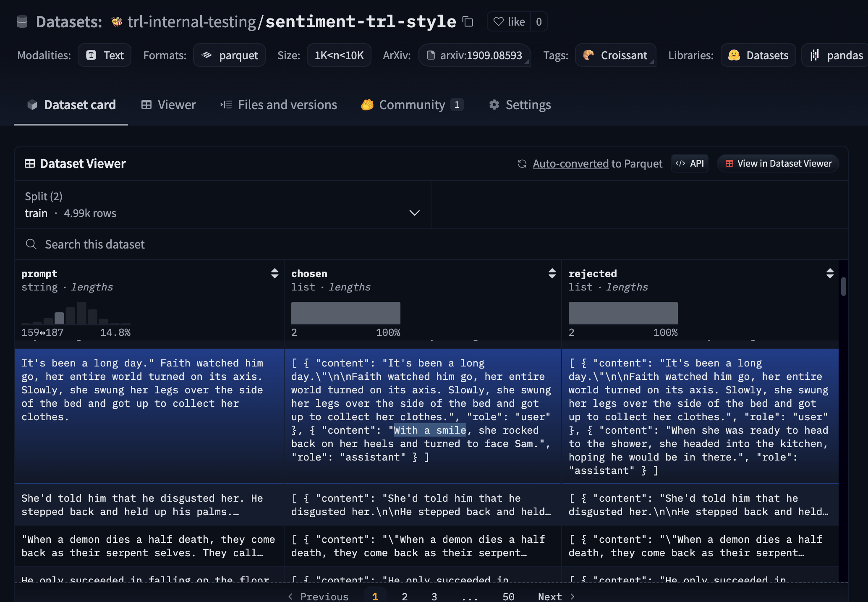Open the Auto-converted link
The height and width of the screenshot is (602, 868).
click(x=570, y=164)
